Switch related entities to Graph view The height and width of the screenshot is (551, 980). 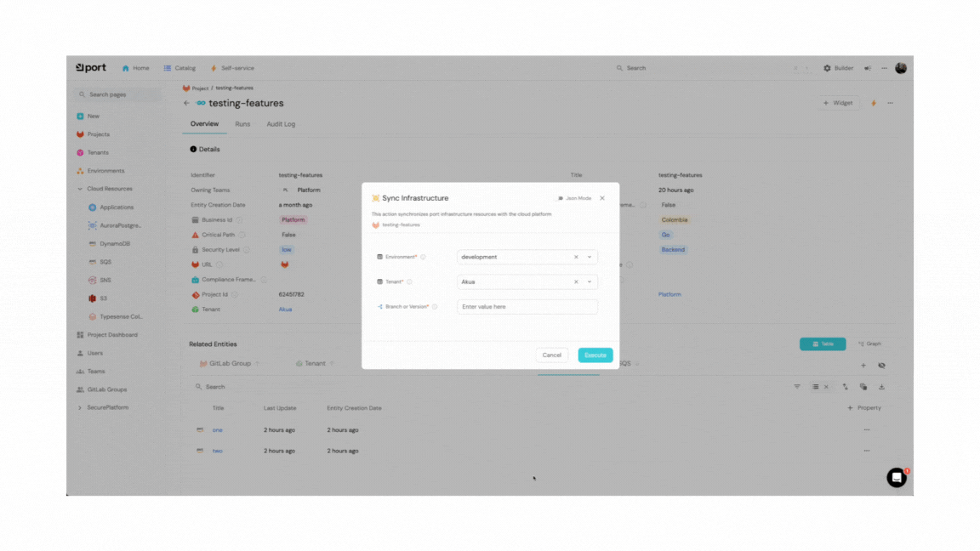click(869, 344)
